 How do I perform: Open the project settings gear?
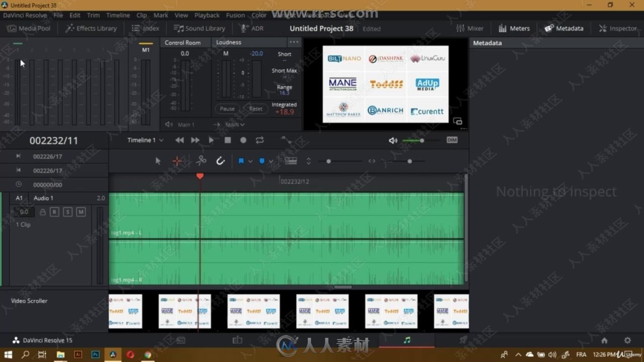point(627,340)
